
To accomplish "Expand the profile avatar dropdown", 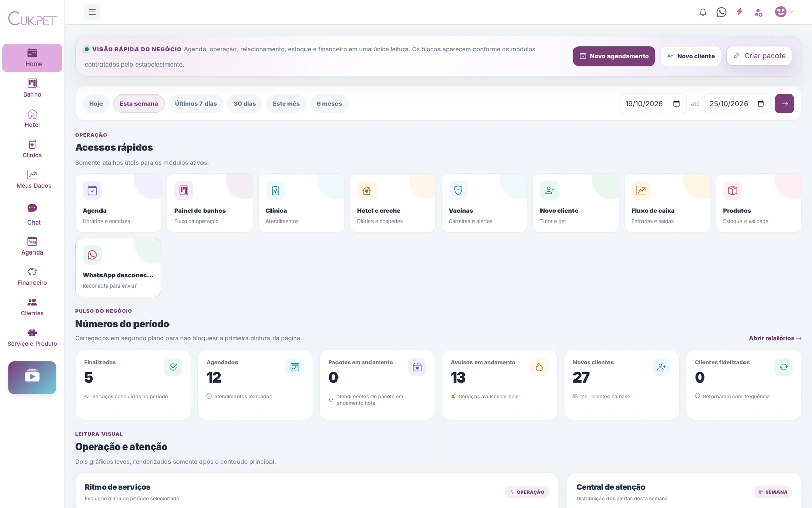I will pos(784,12).
